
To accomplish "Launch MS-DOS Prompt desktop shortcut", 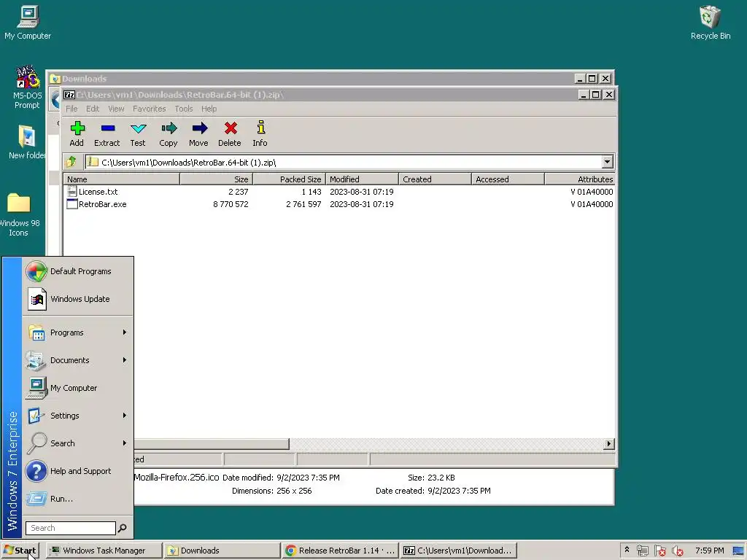I will click(x=27, y=87).
